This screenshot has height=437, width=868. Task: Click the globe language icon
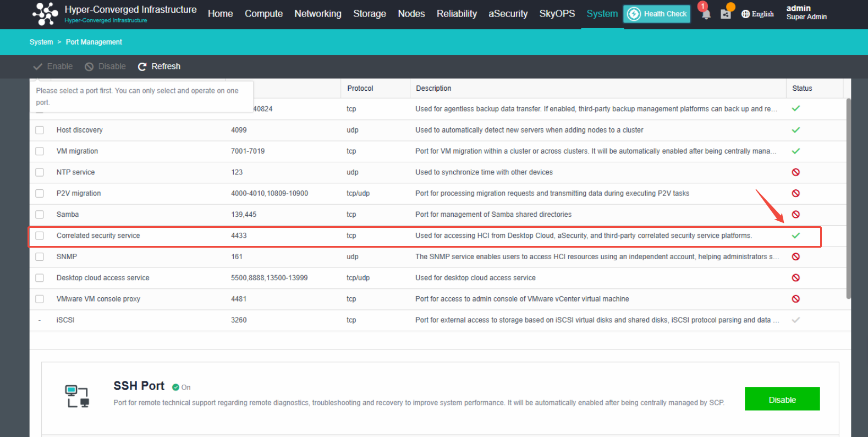pyautogui.click(x=745, y=14)
